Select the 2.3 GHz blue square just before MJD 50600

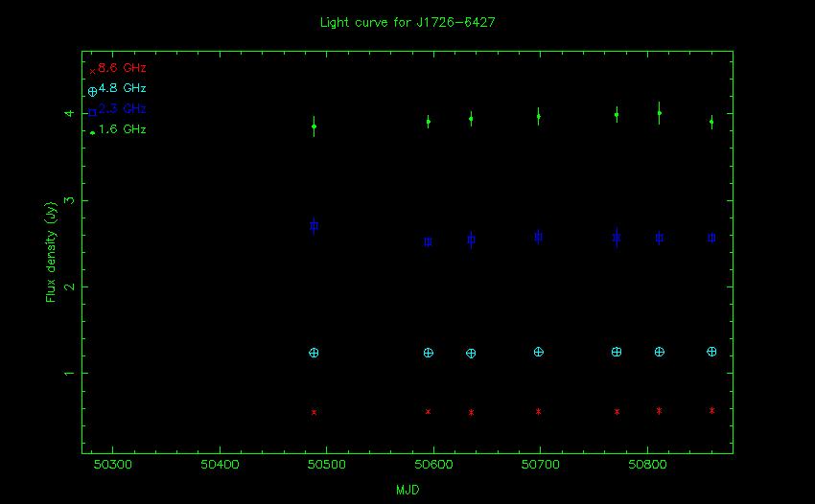tap(429, 241)
